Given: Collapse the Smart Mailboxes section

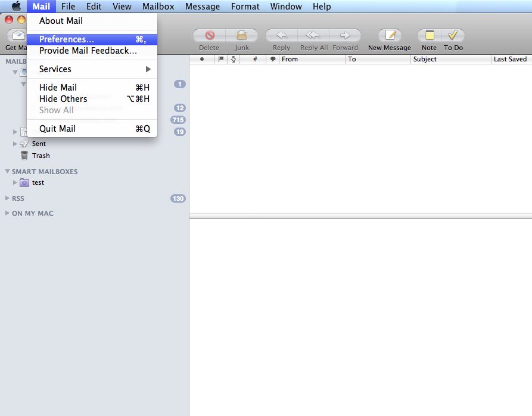Looking at the screenshot, I should pyautogui.click(x=7, y=172).
